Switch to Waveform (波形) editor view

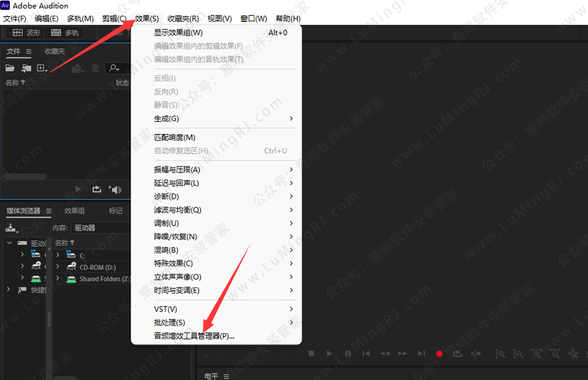(26, 32)
